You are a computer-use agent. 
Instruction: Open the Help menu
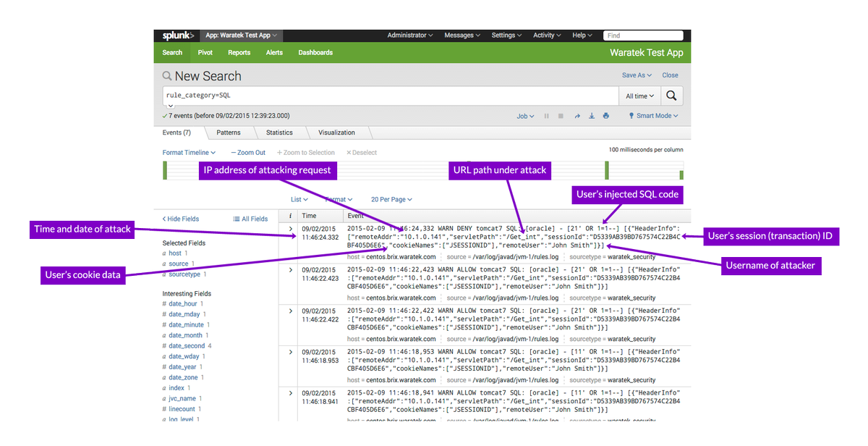click(582, 35)
